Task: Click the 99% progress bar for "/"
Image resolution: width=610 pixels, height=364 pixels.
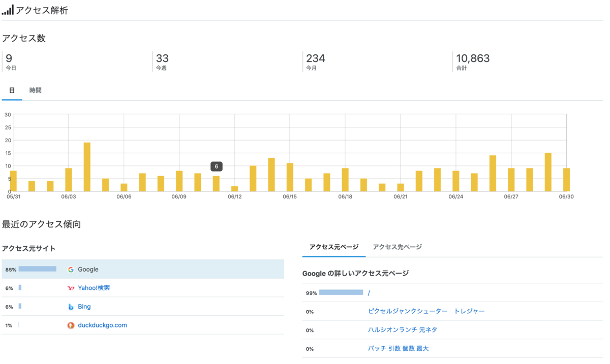Action: click(x=341, y=292)
